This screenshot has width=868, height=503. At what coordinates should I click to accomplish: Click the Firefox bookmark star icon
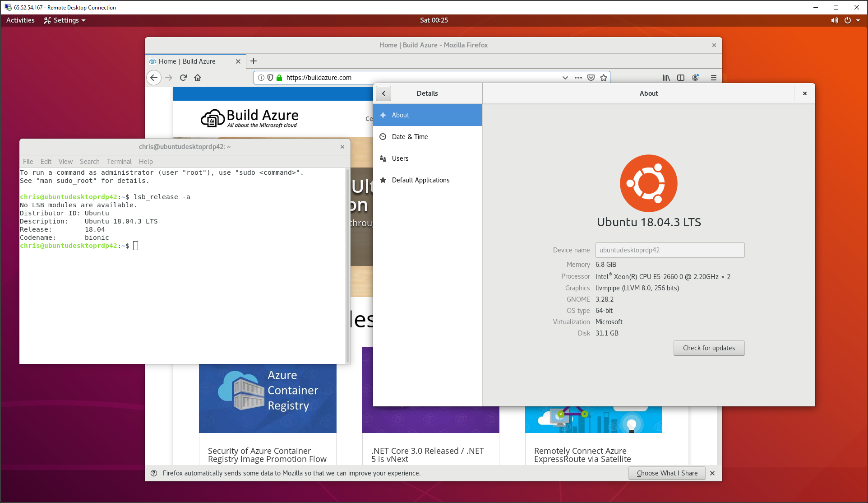(603, 77)
